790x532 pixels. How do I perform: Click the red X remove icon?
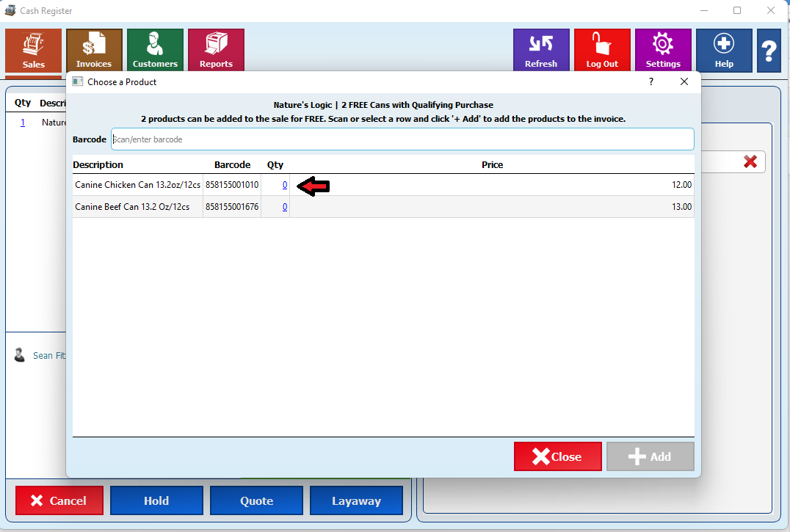coord(750,161)
